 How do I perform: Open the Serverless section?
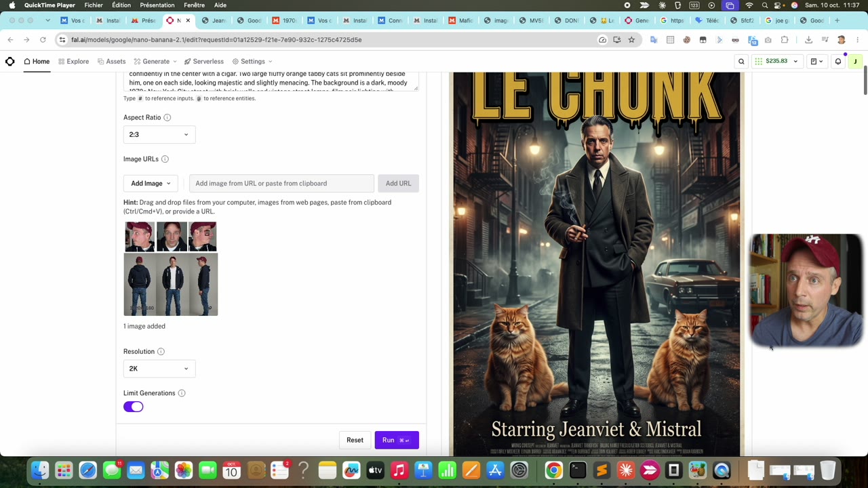(x=203, y=62)
